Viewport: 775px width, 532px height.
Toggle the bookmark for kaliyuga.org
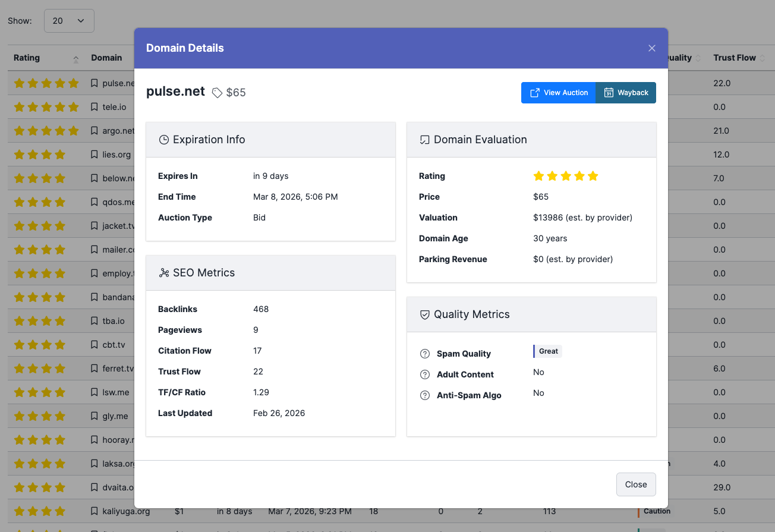coord(93,511)
